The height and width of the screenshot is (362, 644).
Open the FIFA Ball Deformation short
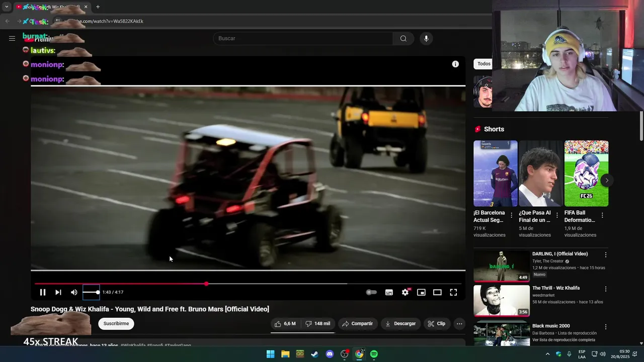point(586,173)
